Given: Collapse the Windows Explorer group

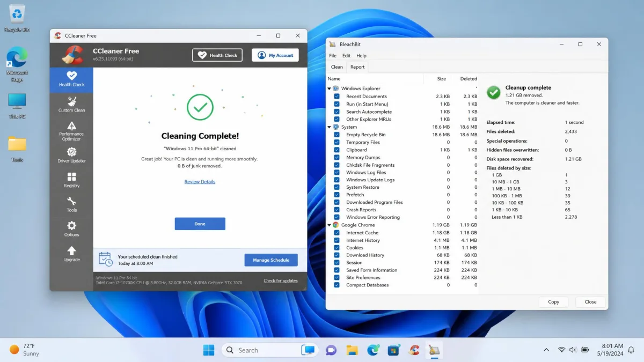Looking at the screenshot, I should tap(329, 88).
